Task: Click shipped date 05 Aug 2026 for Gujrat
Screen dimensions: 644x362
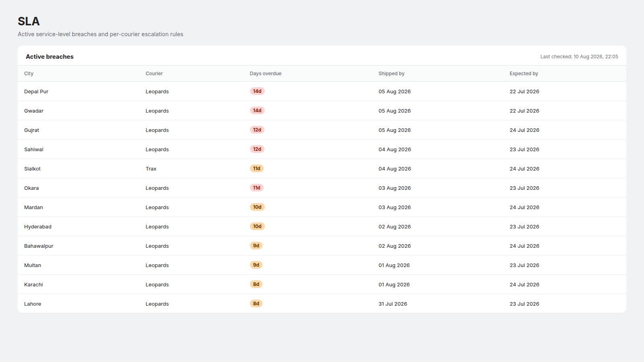Action: pyautogui.click(x=394, y=130)
